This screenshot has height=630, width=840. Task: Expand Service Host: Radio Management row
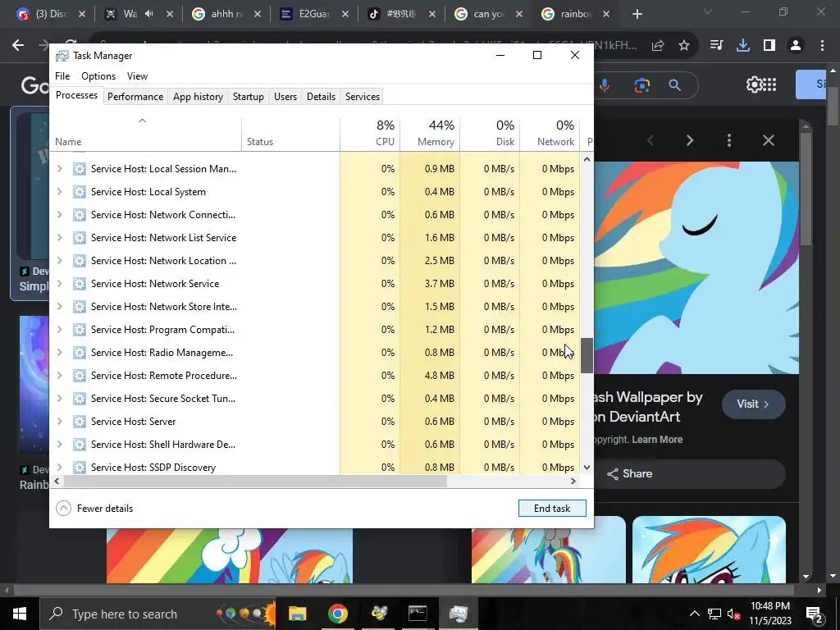point(59,353)
